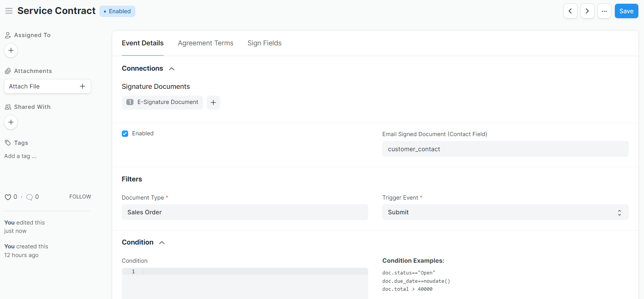Image resolution: width=644 pixels, height=299 pixels.
Task: Go to next document arrow
Action: coord(587,11)
